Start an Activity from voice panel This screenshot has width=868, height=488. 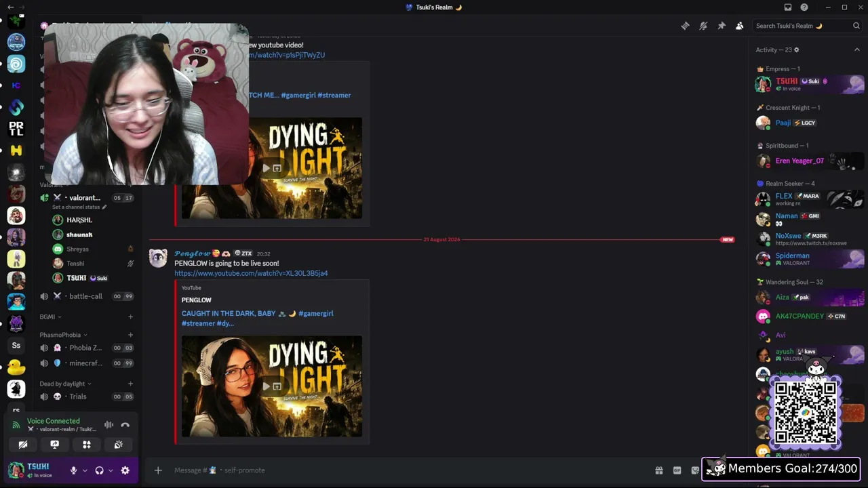(87, 445)
